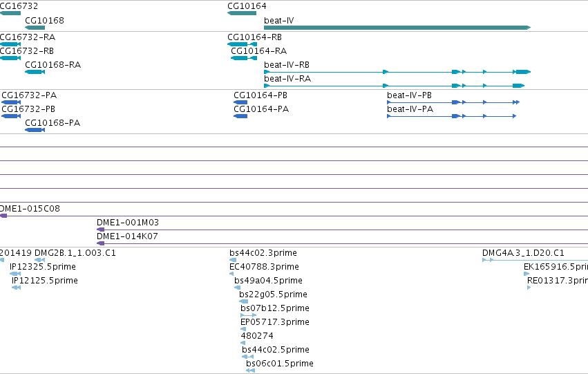Click the IP12325.5prime EST glyph
This screenshot has height=374, width=588.
coord(15,274)
